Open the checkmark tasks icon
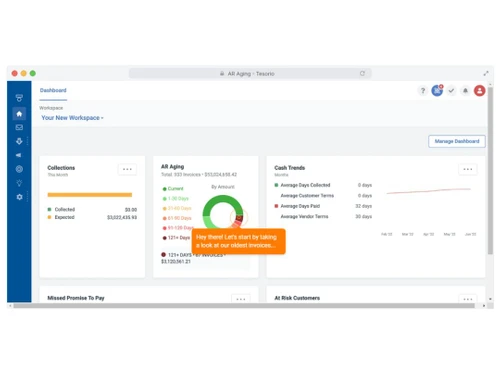The image size is (500, 375). tap(451, 90)
